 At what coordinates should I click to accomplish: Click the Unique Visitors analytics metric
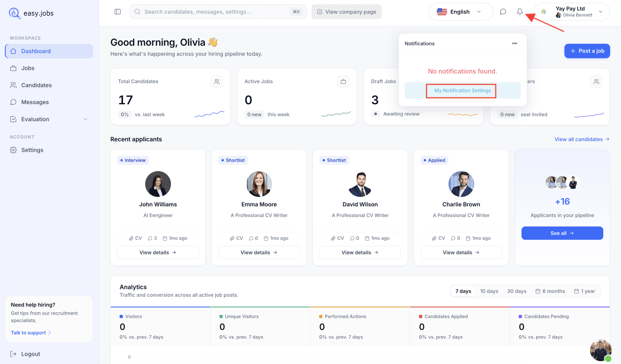tap(260, 327)
